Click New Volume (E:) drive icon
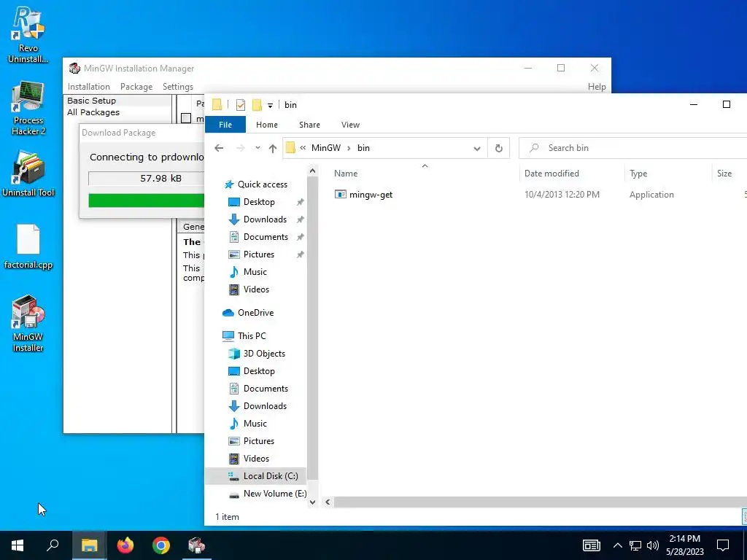 [233, 494]
